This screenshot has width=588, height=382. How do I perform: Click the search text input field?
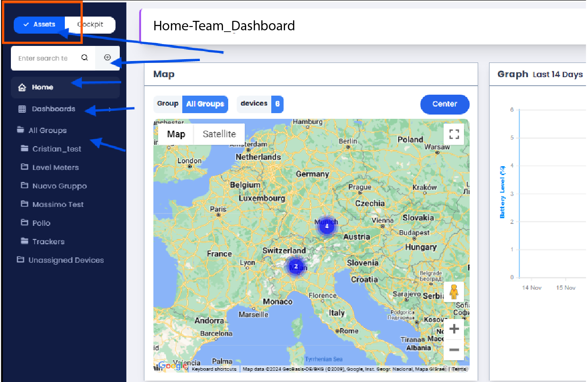click(43, 58)
